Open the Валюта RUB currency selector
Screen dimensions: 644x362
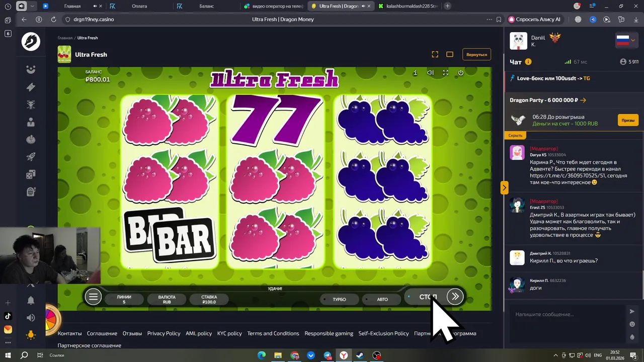167,299
